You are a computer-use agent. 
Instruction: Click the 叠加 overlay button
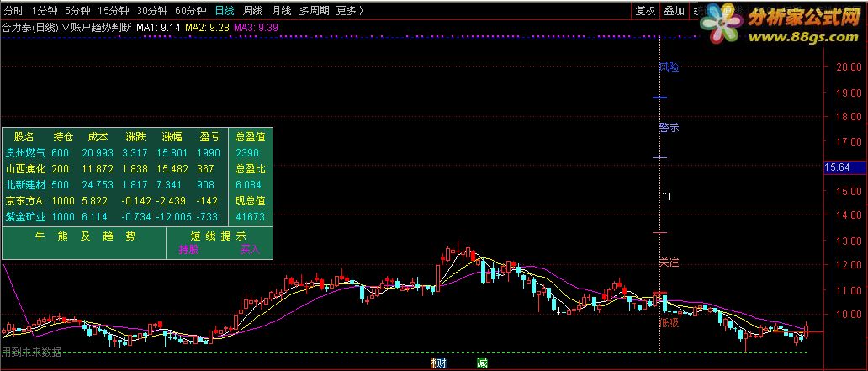[x=675, y=10]
